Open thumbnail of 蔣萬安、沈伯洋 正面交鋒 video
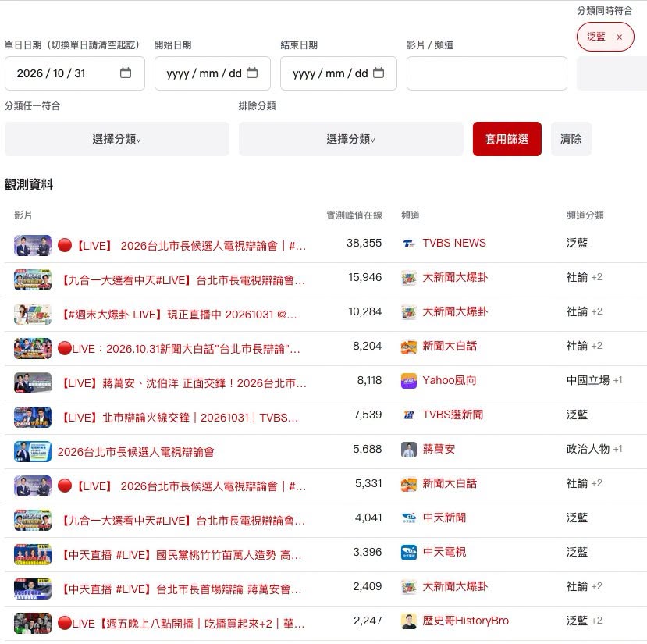 tap(33, 382)
